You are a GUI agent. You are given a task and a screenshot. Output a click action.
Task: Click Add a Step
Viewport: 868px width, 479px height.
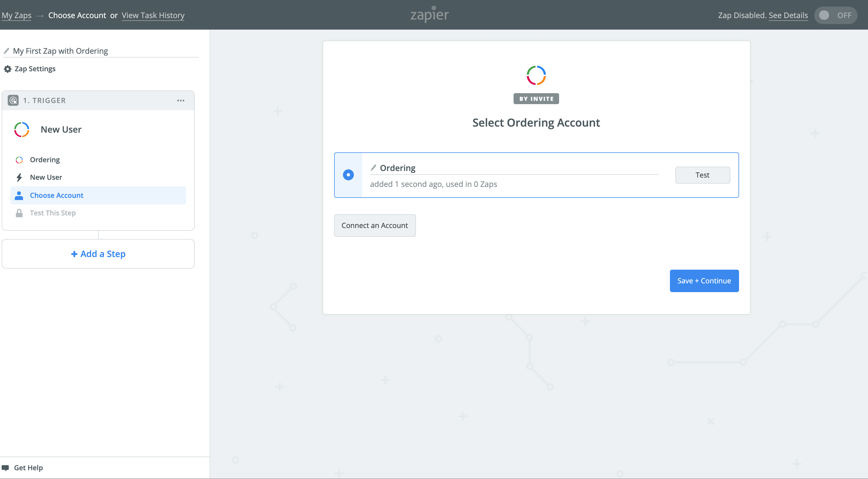98,254
